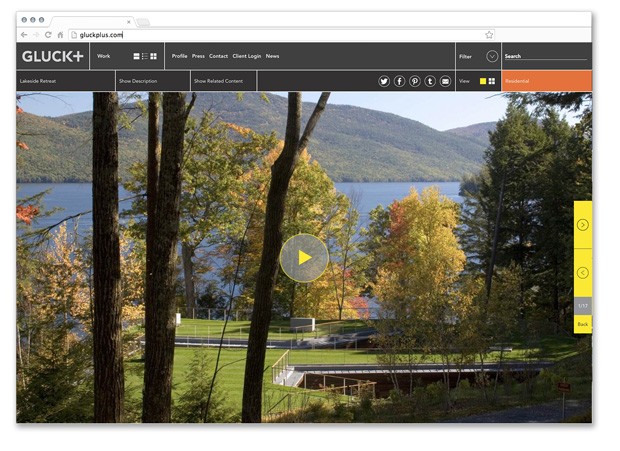Share project on Tumblr
The width and height of the screenshot is (620, 451).
click(430, 81)
